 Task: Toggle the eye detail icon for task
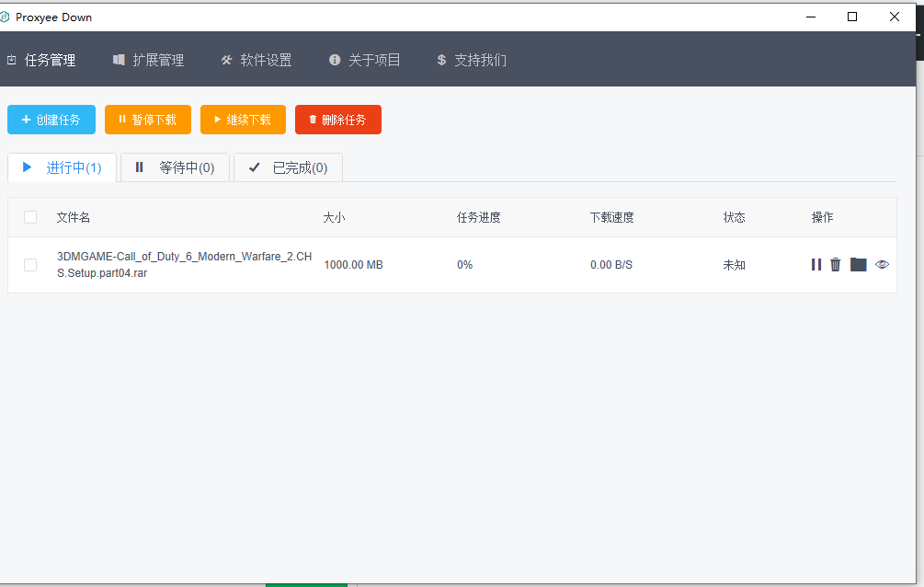click(882, 265)
